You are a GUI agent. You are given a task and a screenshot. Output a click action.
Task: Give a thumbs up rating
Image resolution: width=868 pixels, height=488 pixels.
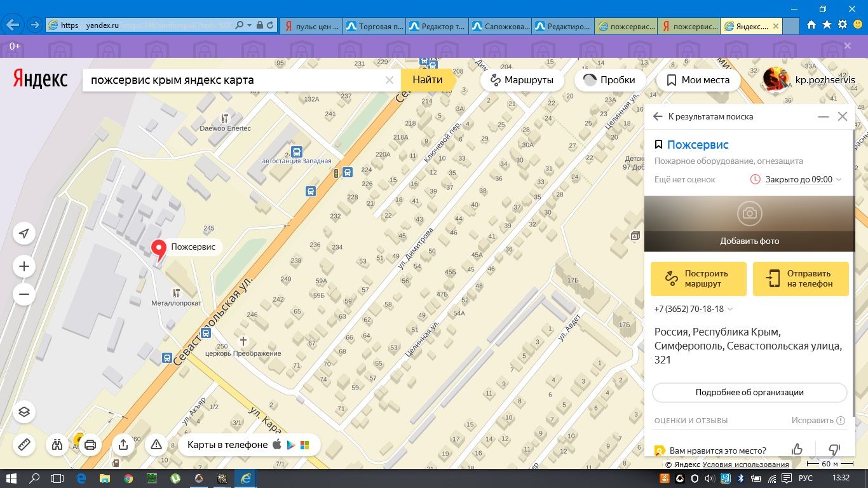point(797,450)
